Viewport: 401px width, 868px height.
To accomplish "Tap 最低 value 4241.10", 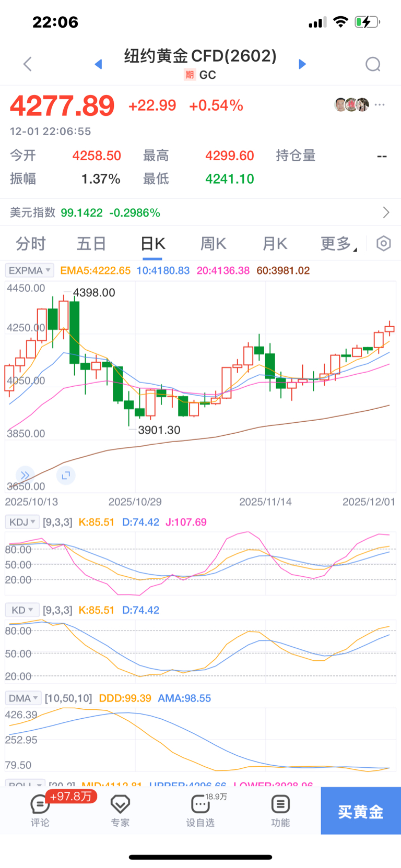I will coord(230,179).
